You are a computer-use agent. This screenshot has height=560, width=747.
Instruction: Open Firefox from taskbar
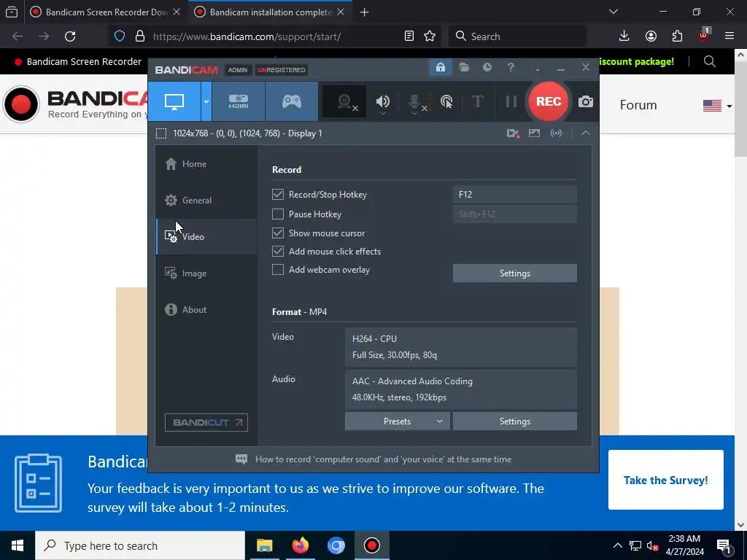point(300,545)
